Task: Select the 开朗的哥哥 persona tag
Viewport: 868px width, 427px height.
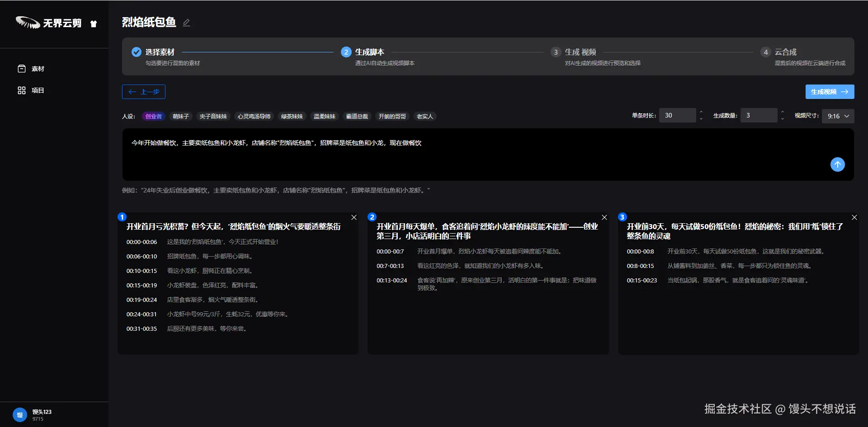Action: 392,117
